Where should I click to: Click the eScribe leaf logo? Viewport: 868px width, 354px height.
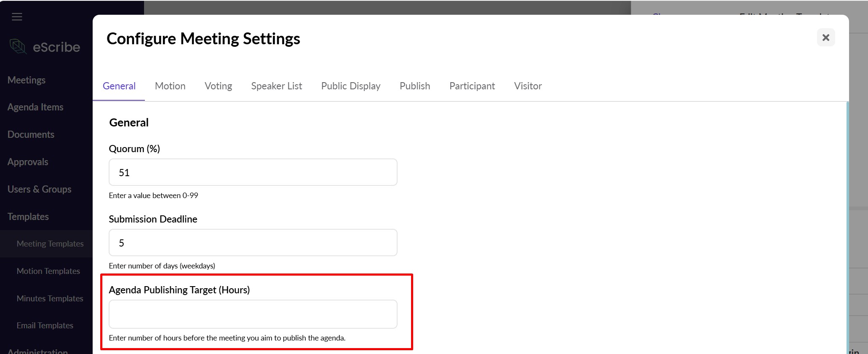[18, 46]
